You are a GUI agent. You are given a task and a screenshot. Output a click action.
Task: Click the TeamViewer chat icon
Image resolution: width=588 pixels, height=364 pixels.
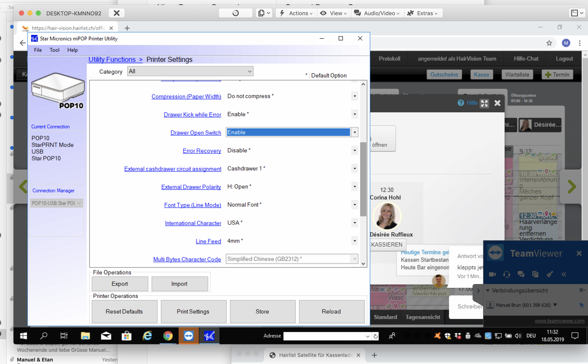(x=521, y=274)
